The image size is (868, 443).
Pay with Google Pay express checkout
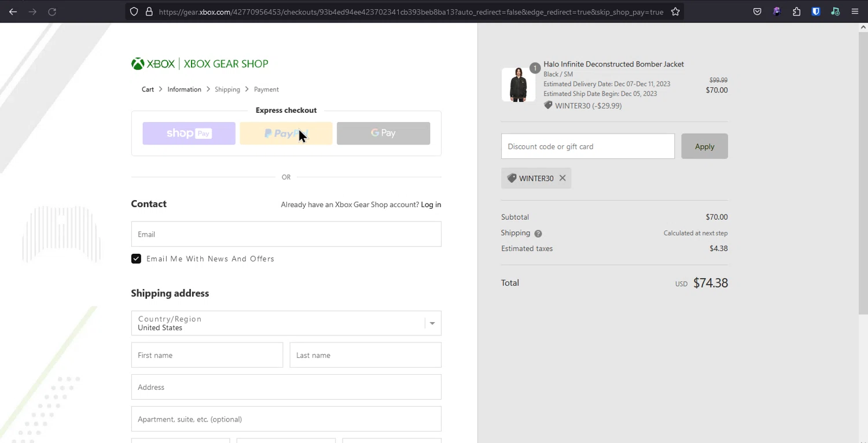(383, 133)
